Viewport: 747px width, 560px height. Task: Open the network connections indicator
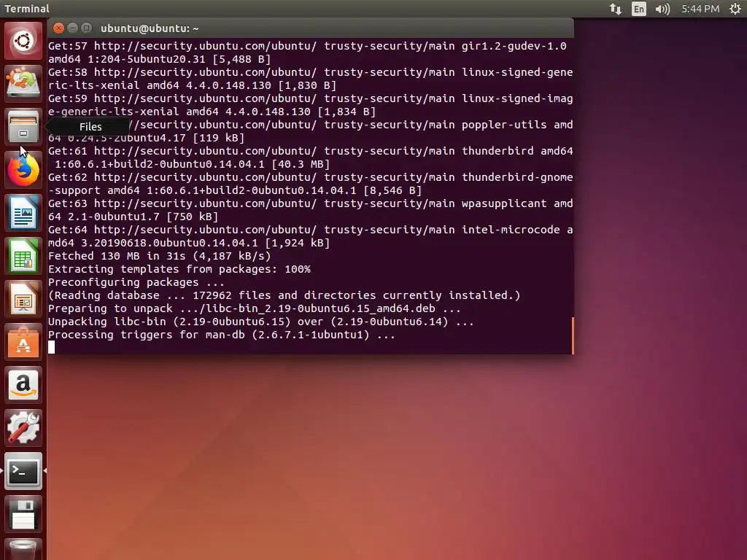tap(616, 9)
